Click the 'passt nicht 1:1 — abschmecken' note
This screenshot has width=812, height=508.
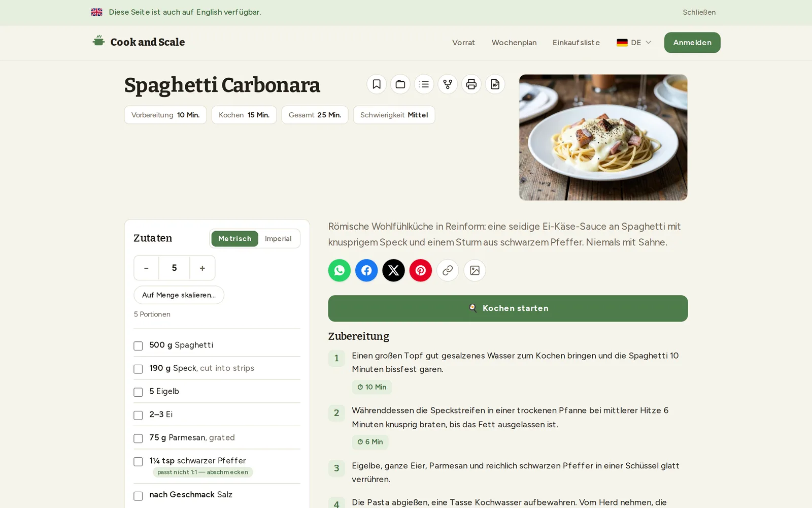click(202, 472)
